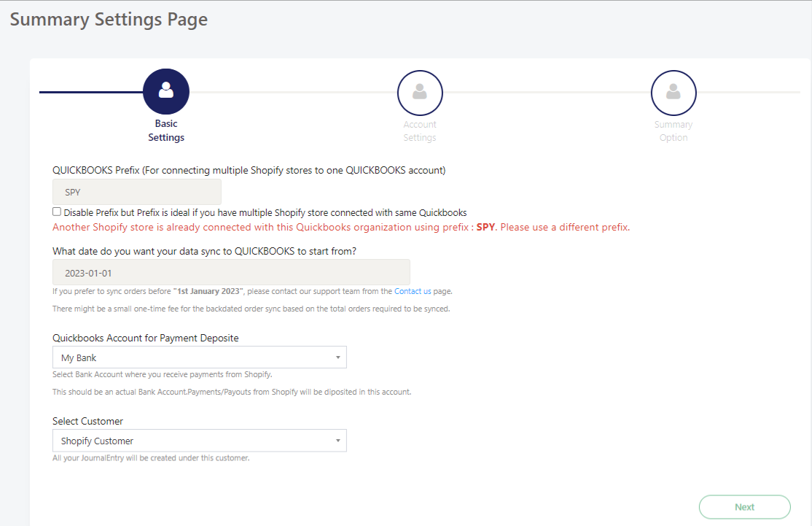Click the Summary Option step icon
This screenshot has width=812, height=526.
[x=674, y=93]
